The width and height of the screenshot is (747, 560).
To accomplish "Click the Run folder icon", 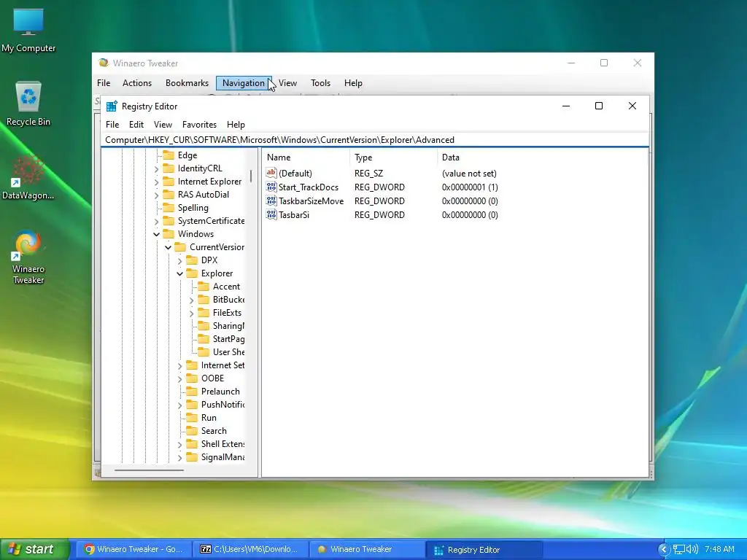I will (192, 417).
